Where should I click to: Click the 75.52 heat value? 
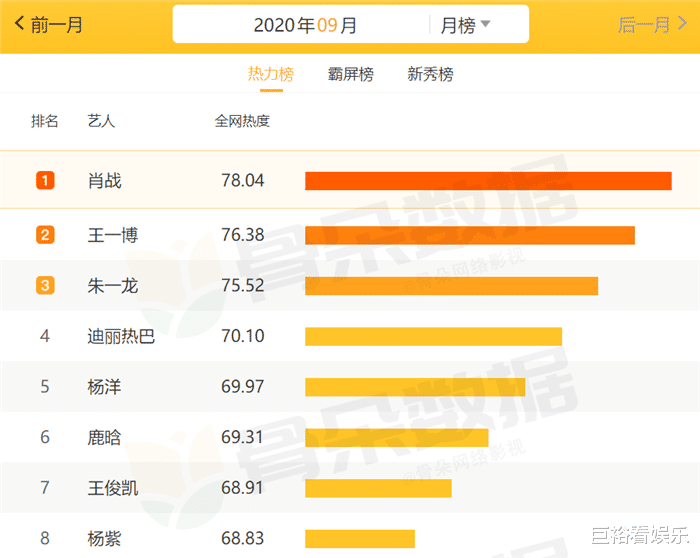click(x=243, y=285)
